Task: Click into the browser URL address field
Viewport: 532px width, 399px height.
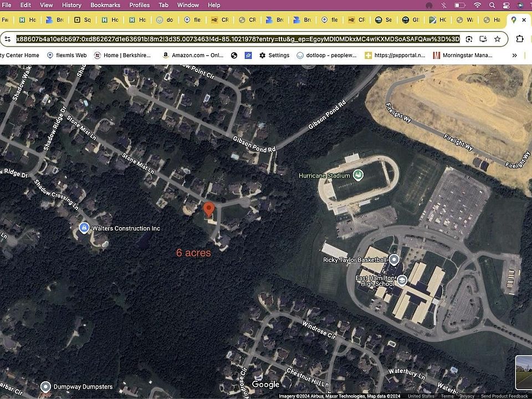Action: 238,39
